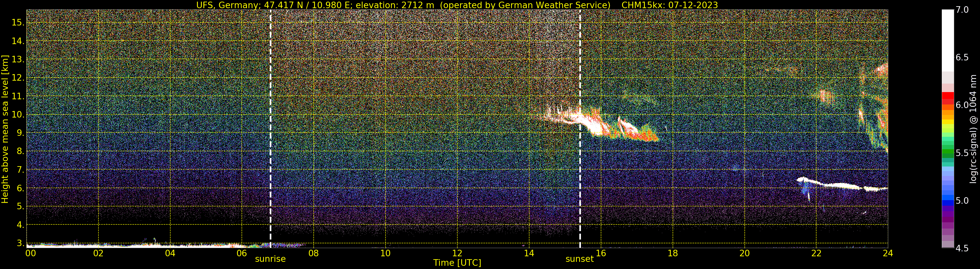Click time axis tick label '14'
The height and width of the screenshot is (269, 980).
click(529, 253)
